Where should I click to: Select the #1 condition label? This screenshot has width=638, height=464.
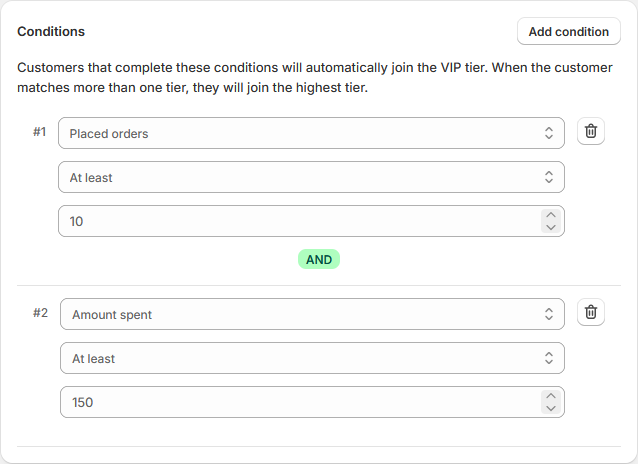[40, 131]
